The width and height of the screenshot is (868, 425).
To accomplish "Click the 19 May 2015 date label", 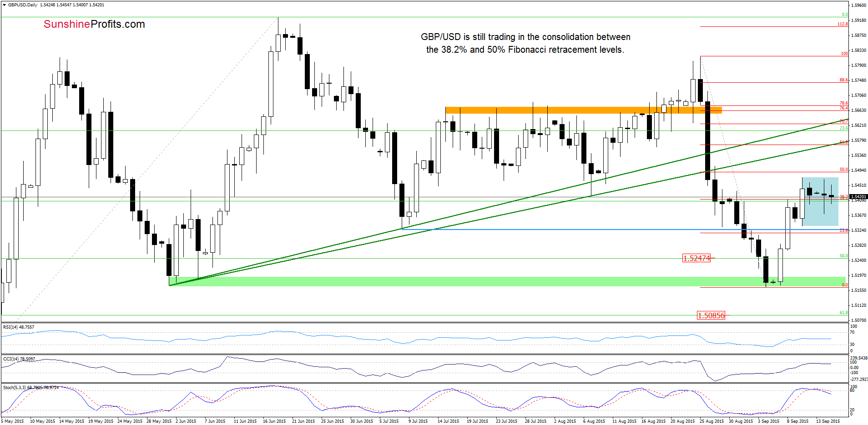I will (x=101, y=421).
